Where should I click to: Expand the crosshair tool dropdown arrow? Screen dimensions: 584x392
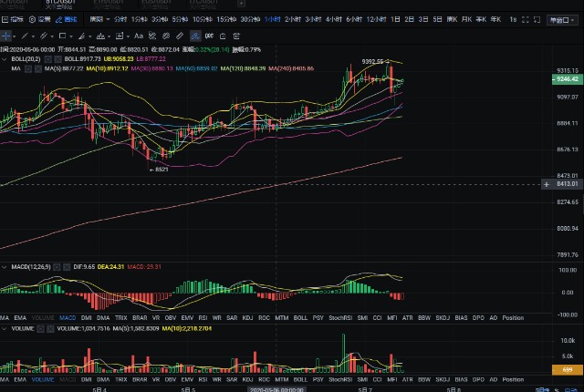tap(15, 36)
